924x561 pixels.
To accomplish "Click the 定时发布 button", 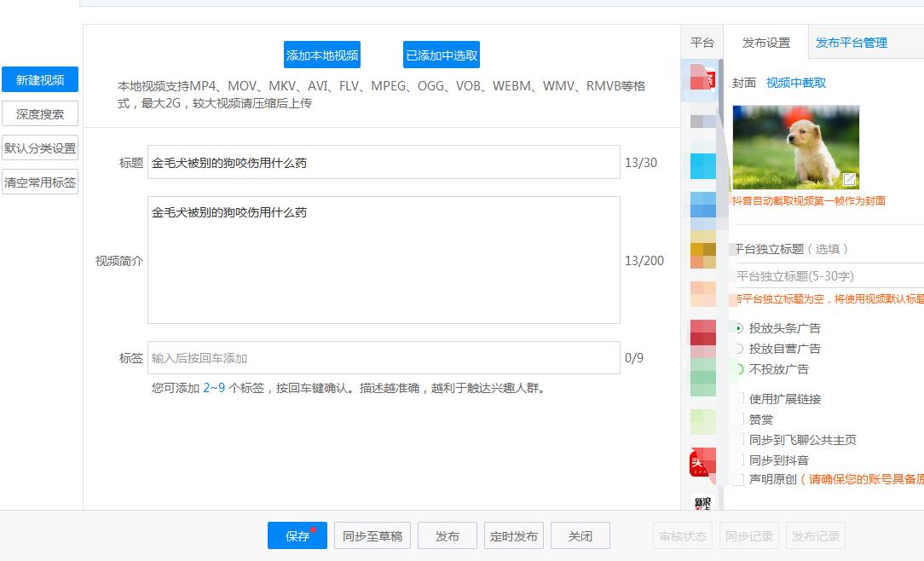I will coord(514,536).
